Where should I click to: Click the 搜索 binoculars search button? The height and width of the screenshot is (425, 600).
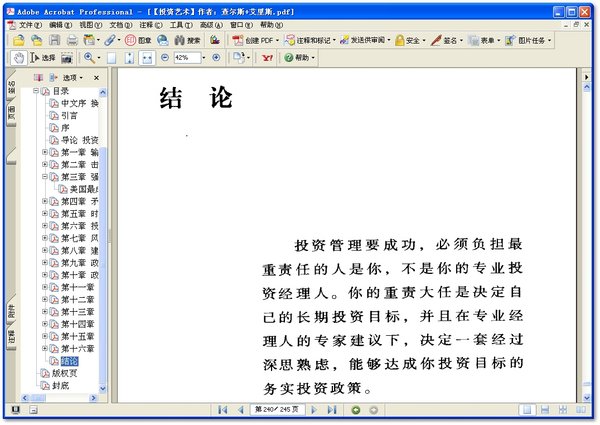click(x=188, y=40)
